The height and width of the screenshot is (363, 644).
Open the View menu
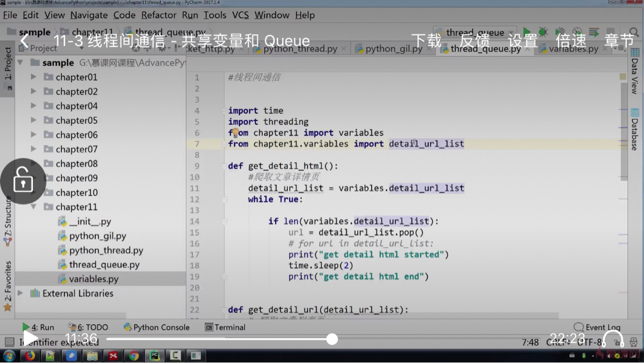55,15
